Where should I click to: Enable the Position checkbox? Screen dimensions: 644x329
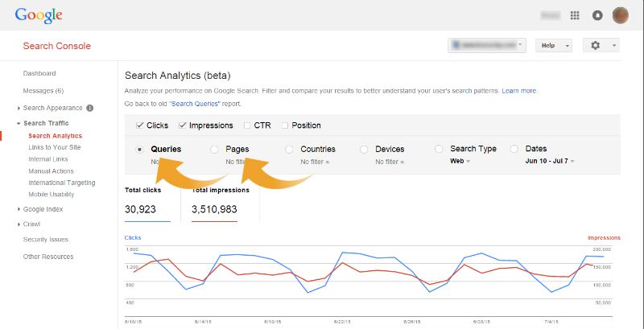pyautogui.click(x=284, y=125)
